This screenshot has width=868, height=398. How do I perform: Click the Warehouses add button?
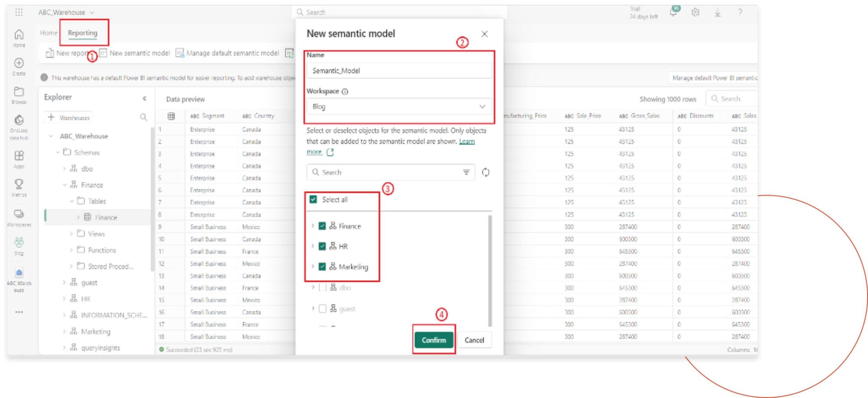[69, 118]
